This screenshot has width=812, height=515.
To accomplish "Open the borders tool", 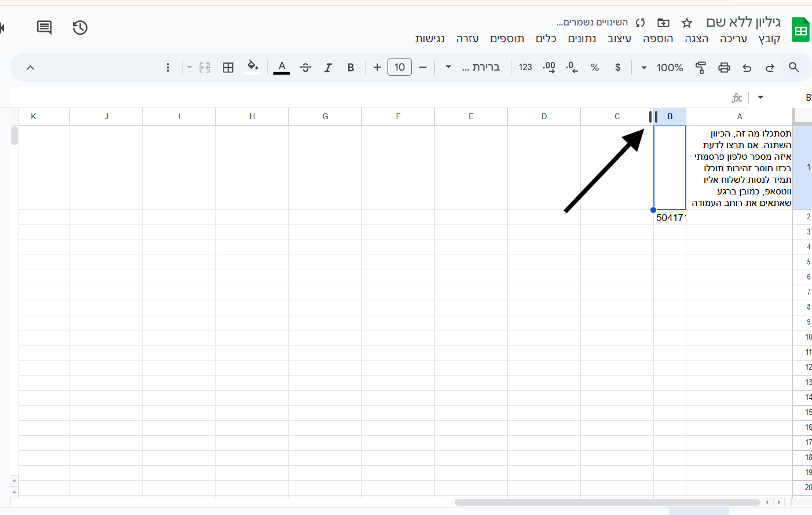I will tap(228, 67).
